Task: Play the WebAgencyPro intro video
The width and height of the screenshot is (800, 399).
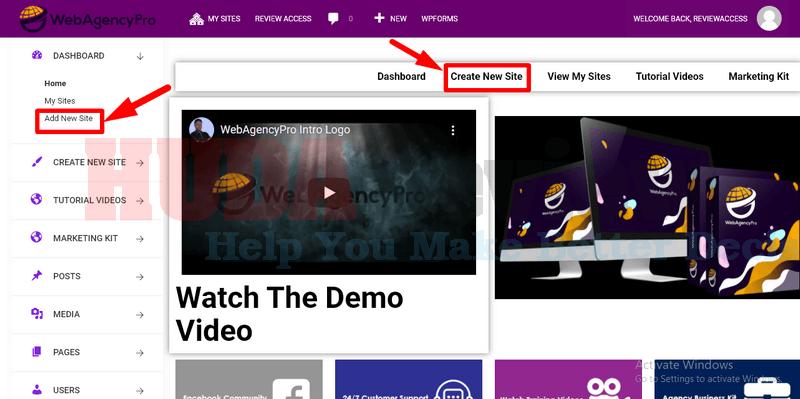Action: [329, 192]
